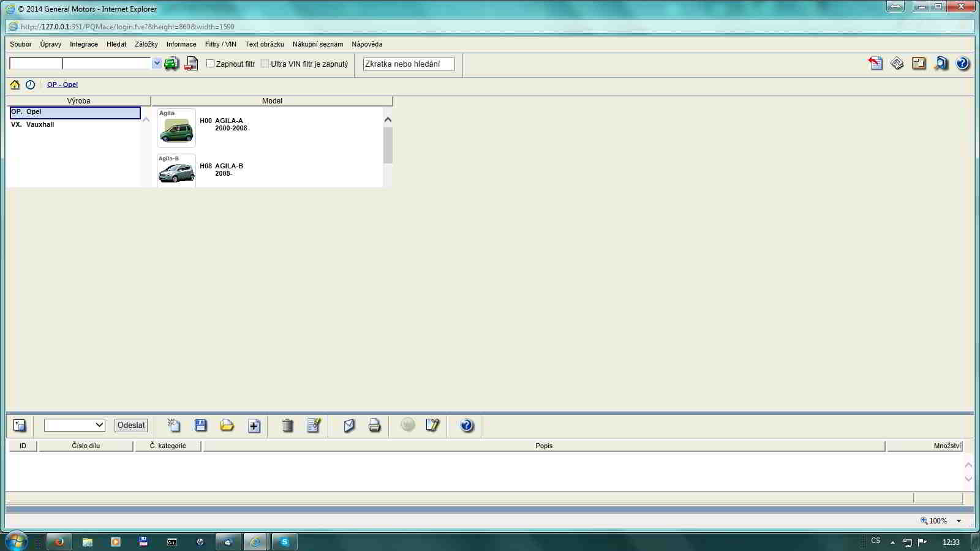Open the yellow folder icon in lower toolbar
This screenshot has height=551, width=980.
click(227, 425)
